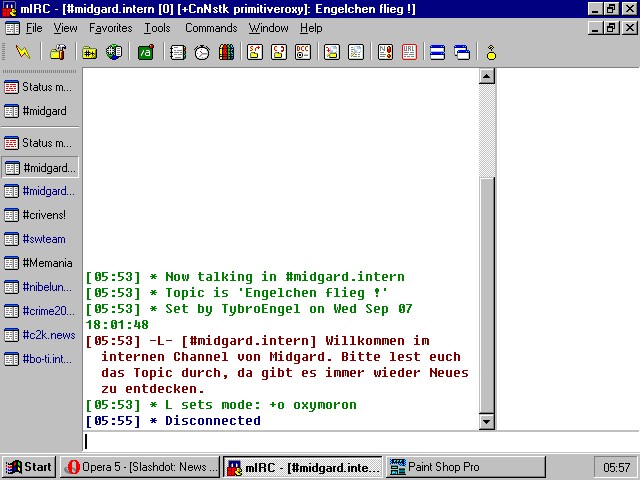This screenshot has width=640, height=480.
Task: Open the Received Files folder icon
Action: (332, 52)
